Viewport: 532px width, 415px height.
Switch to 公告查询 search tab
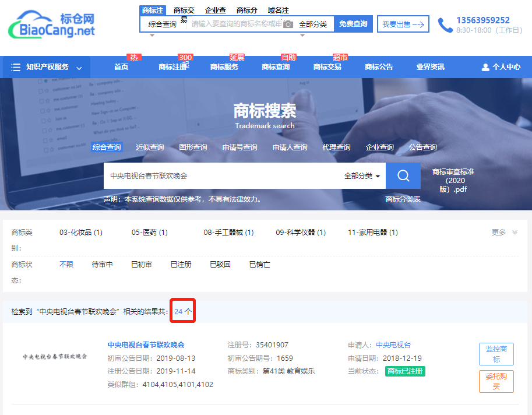[x=423, y=147]
